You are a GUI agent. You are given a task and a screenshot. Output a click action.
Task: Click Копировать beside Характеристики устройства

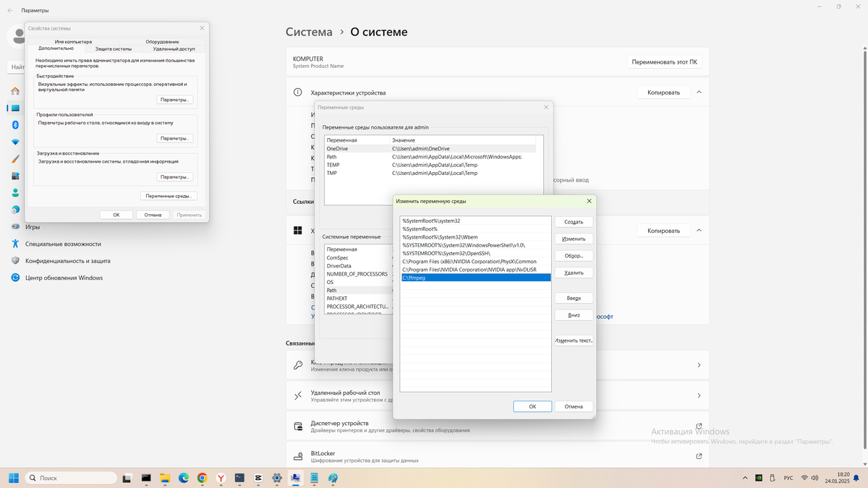663,93
